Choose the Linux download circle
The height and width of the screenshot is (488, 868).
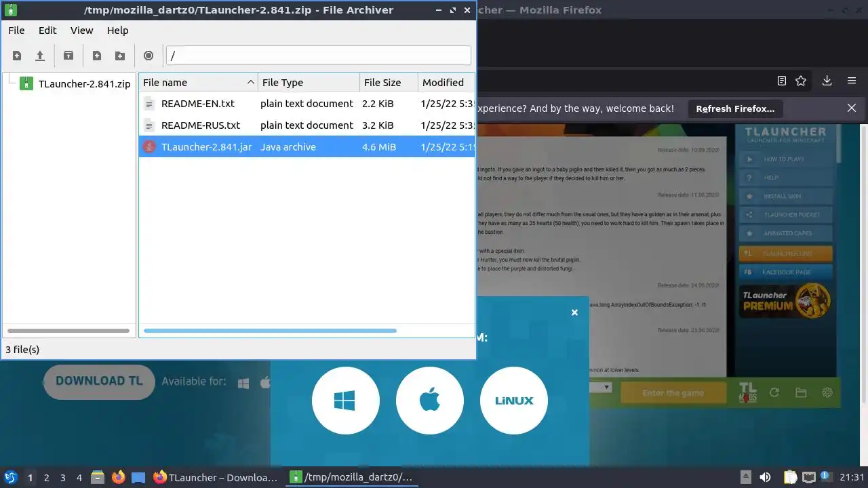(514, 401)
